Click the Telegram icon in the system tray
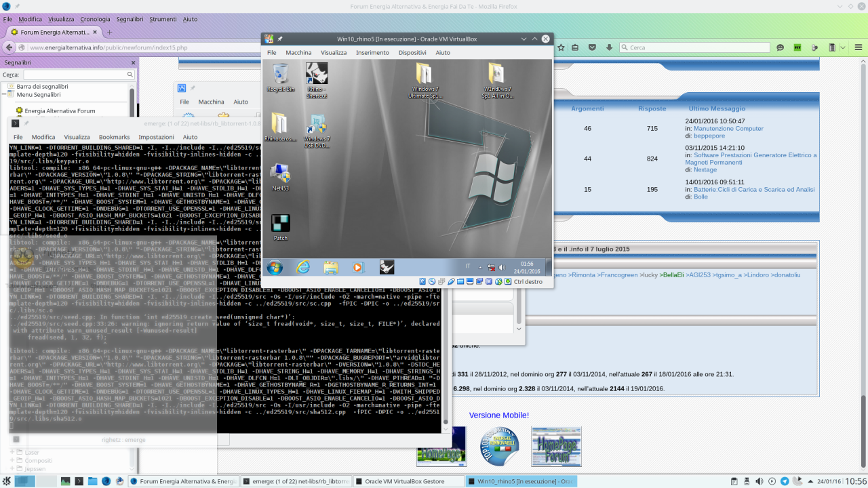Screen dimensions: 868x488 [x=785, y=481]
